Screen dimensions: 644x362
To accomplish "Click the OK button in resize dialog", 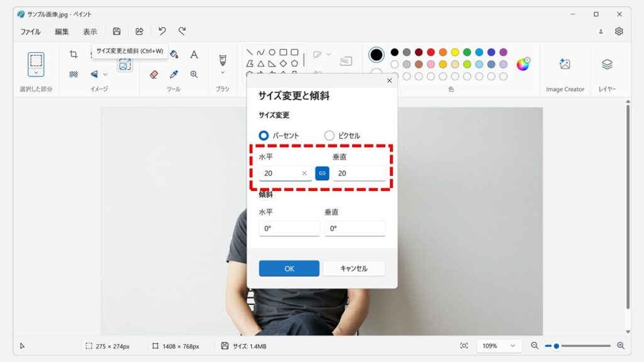I will 289,268.
